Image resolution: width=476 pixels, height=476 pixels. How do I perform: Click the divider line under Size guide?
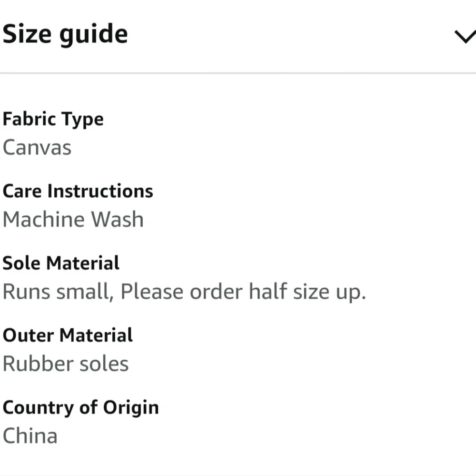[238, 73]
